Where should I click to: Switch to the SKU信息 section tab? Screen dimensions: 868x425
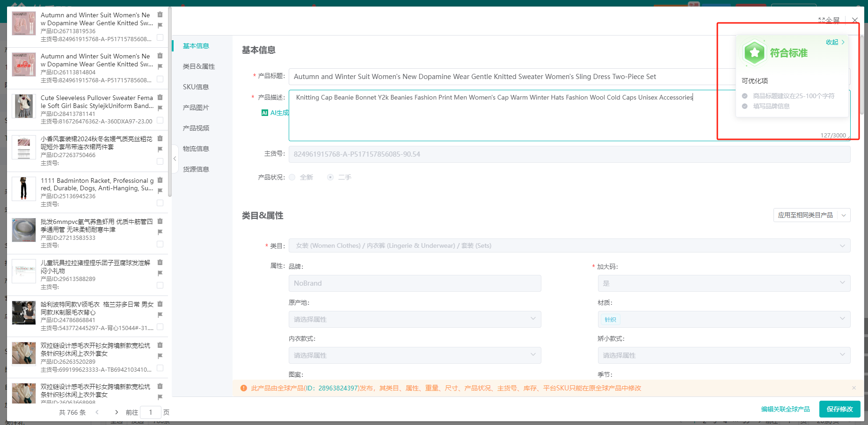[196, 87]
